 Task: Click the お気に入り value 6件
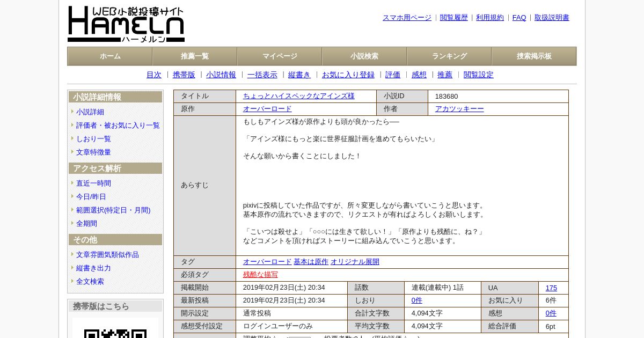(x=551, y=300)
